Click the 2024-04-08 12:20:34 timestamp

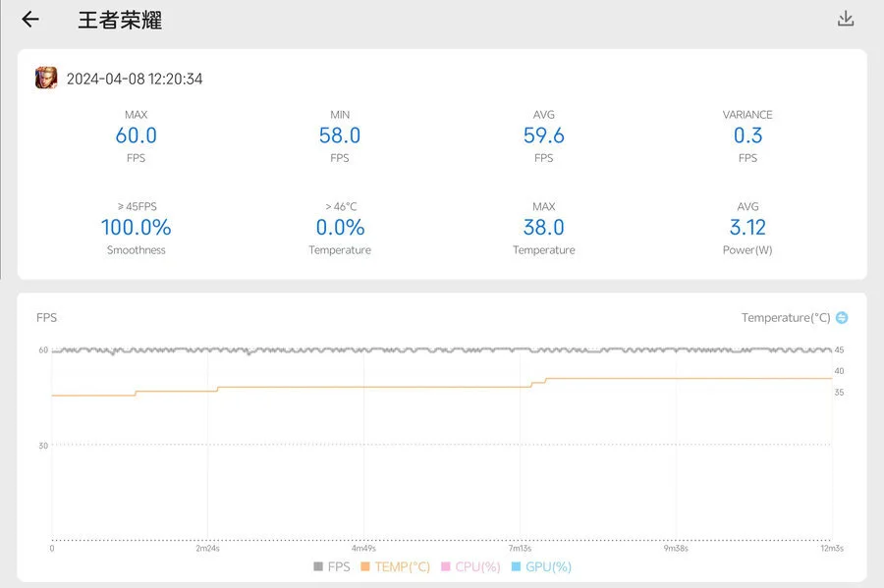[x=135, y=79]
